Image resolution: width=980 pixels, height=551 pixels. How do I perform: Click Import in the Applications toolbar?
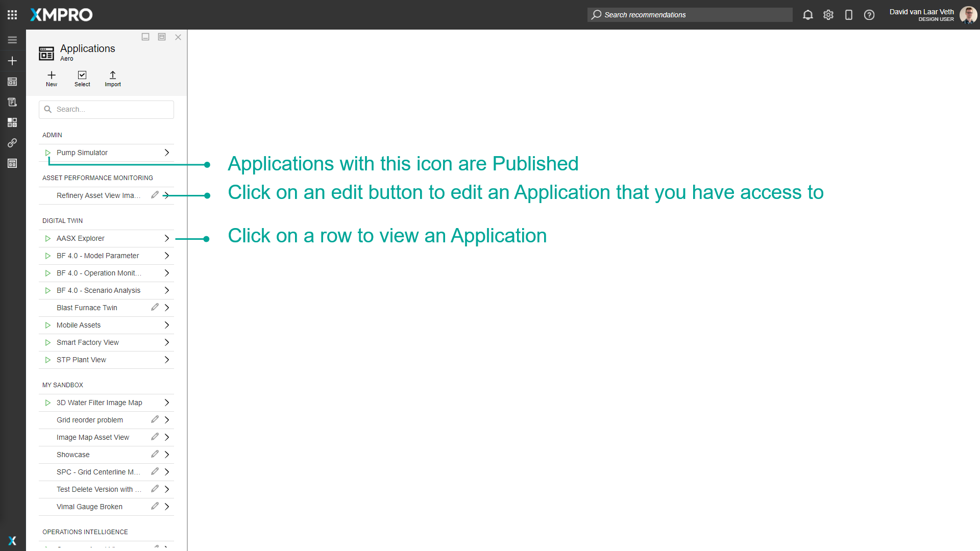[x=112, y=79]
